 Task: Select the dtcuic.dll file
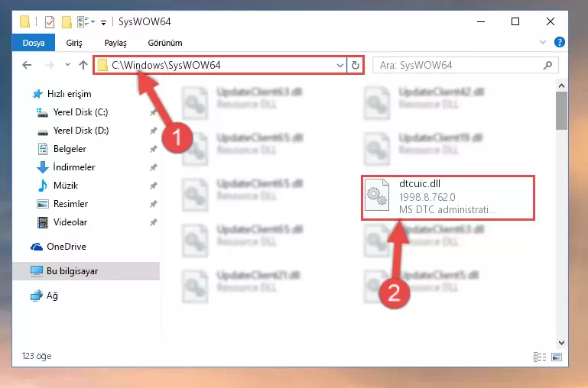(x=448, y=197)
